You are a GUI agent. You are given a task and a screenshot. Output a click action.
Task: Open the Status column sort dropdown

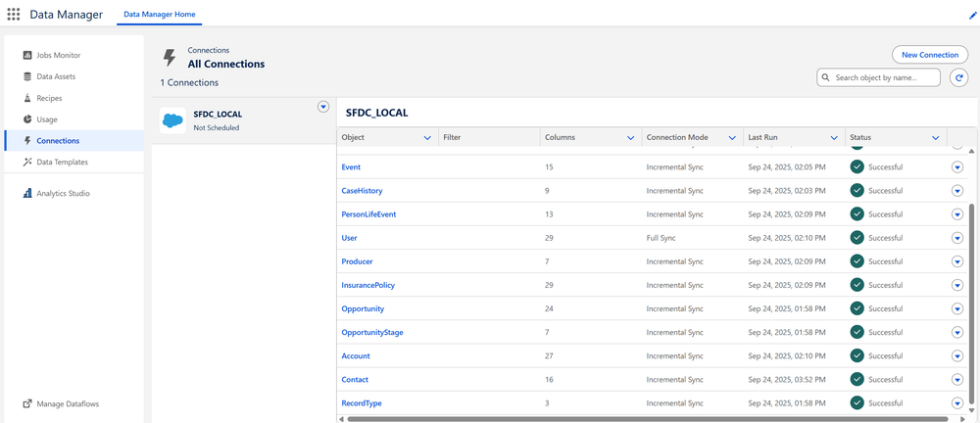click(936, 138)
